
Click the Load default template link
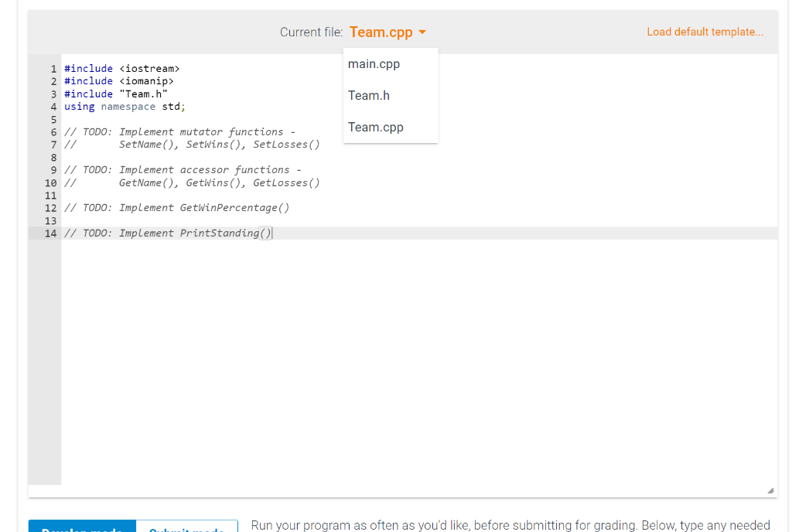[x=705, y=32]
